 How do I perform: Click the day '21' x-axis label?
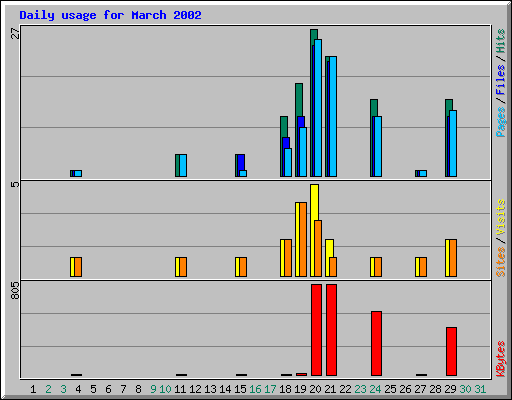[330, 389]
